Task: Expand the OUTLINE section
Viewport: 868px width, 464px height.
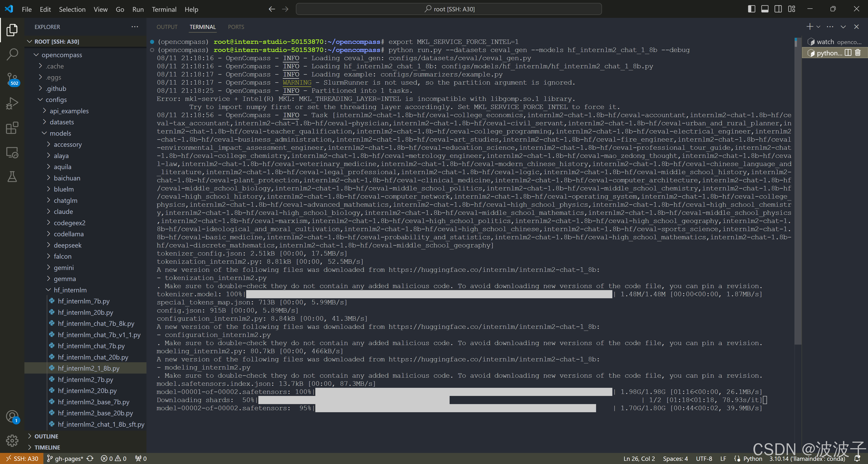Action: [x=46, y=436]
